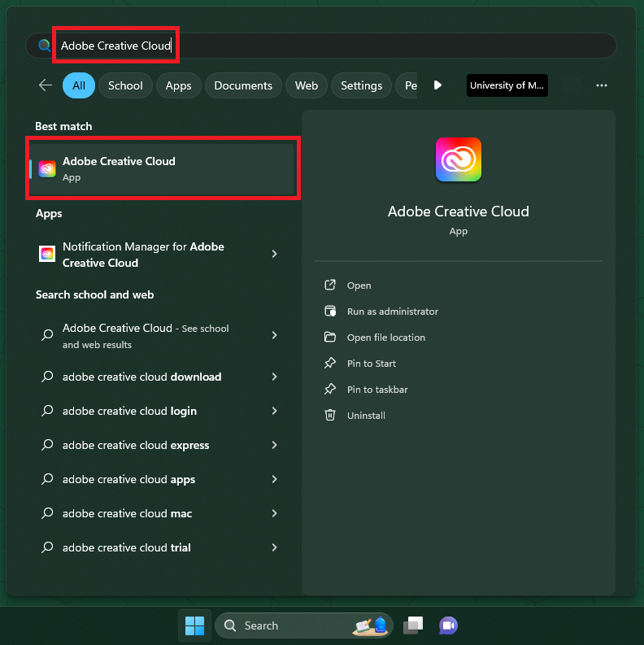This screenshot has width=644, height=645.
Task: Open the three-dot options menu
Action: 601,85
